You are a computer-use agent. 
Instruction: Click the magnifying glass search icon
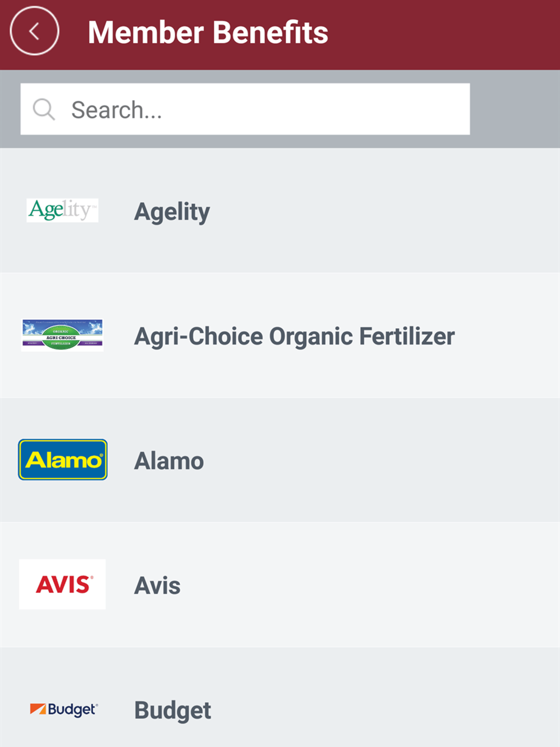[x=44, y=109]
